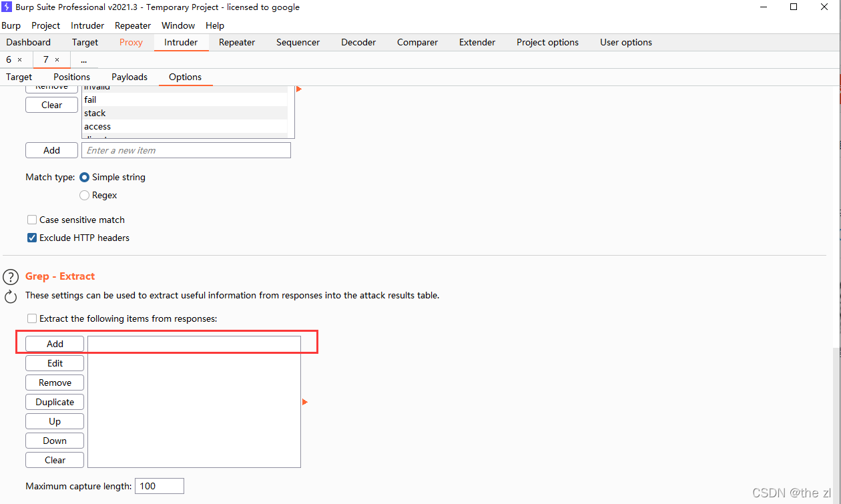
Task: Open the Grep - Extract help icon
Action: [x=11, y=277]
